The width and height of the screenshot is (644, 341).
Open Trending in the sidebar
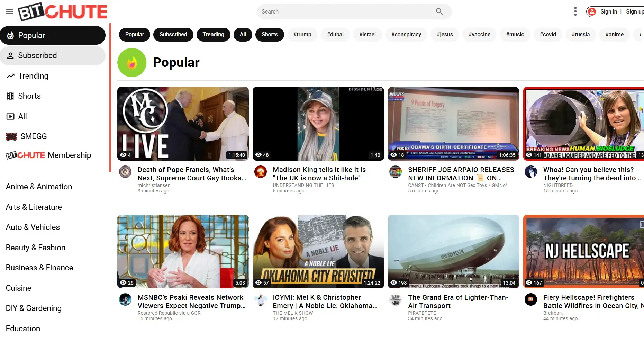pyautogui.click(x=53, y=76)
